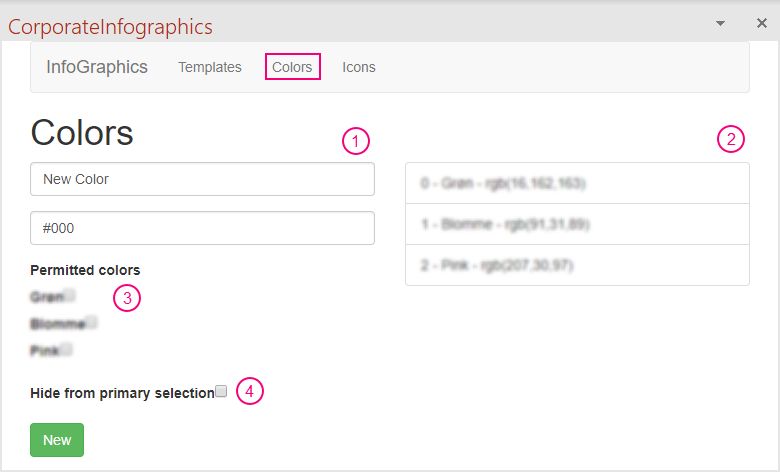This screenshot has width=780, height=472.
Task: Click the InfoGraphics brand link
Action: [x=97, y=67]
